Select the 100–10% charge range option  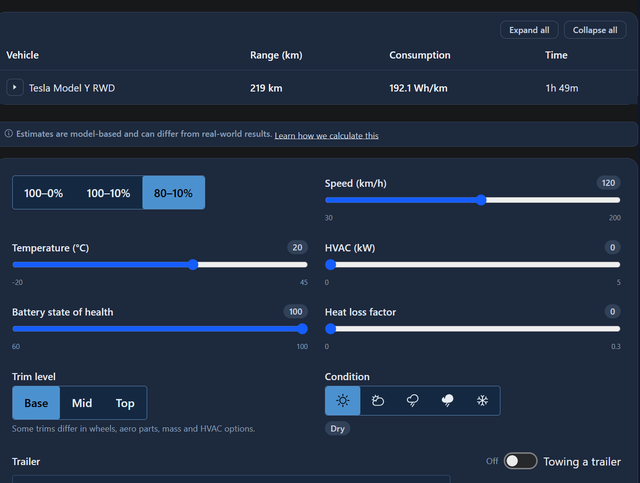point(108,193)
